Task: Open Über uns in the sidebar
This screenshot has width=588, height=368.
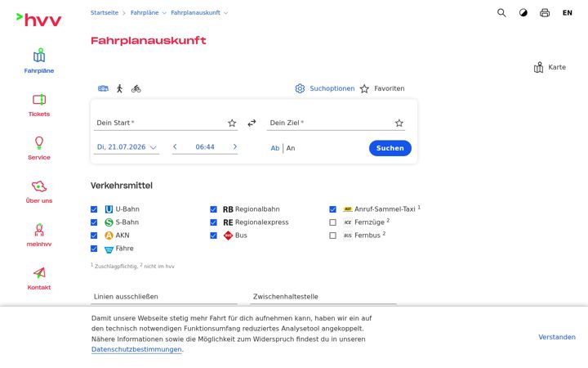Action: tap(39, 191)
